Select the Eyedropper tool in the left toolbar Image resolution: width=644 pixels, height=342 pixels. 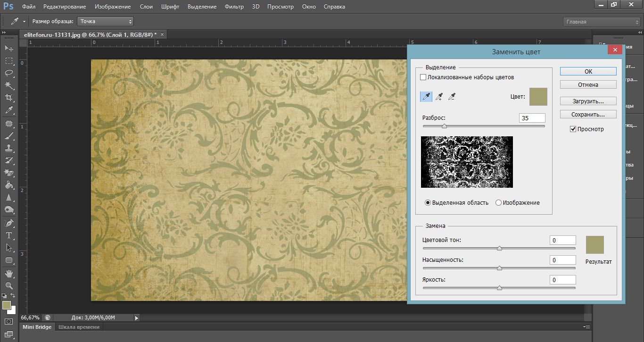click(x=9, y=110)
